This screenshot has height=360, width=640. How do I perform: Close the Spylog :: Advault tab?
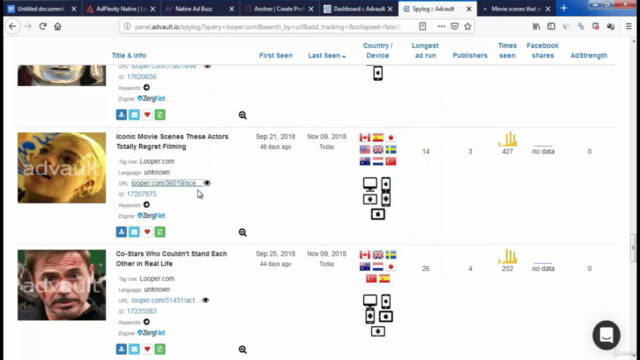click(469, 9)
